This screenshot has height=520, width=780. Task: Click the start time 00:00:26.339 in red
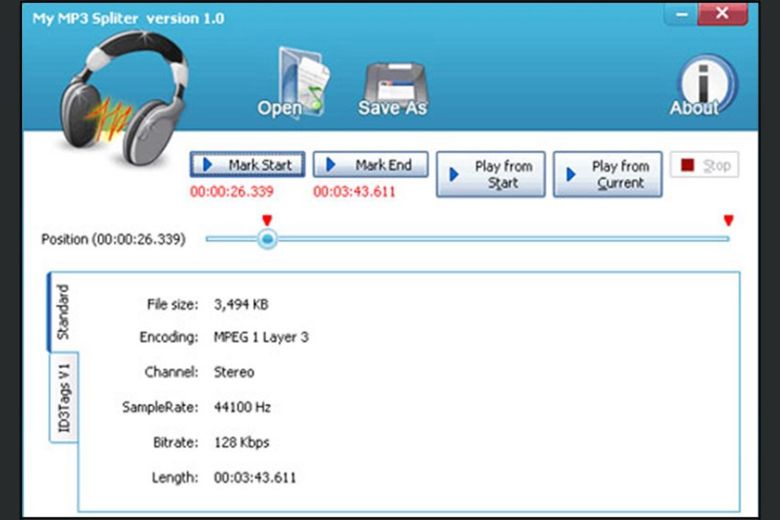point(232,192)
